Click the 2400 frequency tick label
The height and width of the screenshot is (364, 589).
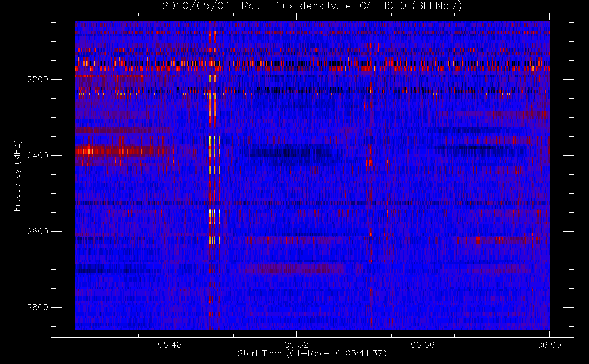click(x=37, y=155)
